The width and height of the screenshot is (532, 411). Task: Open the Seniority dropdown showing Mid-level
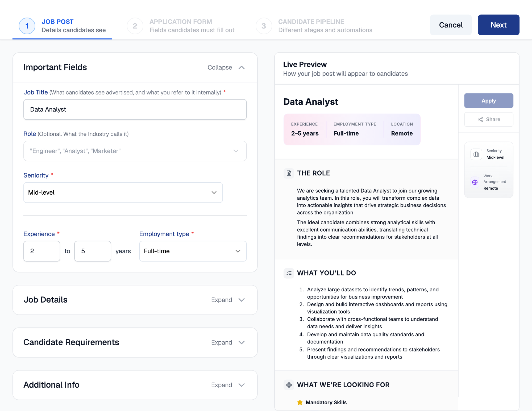(123, 192)
